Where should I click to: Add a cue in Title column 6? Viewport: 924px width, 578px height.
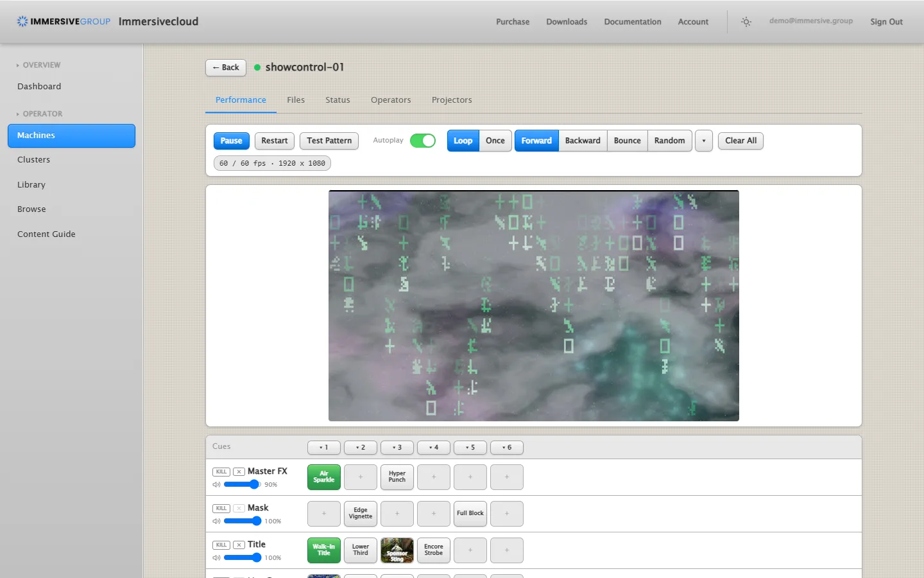coord(507,550)
